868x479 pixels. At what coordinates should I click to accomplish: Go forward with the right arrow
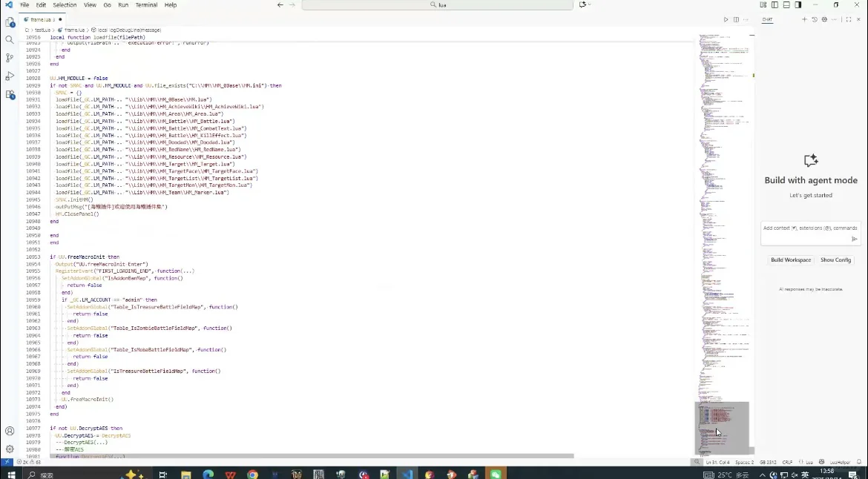tap(292, 5)
